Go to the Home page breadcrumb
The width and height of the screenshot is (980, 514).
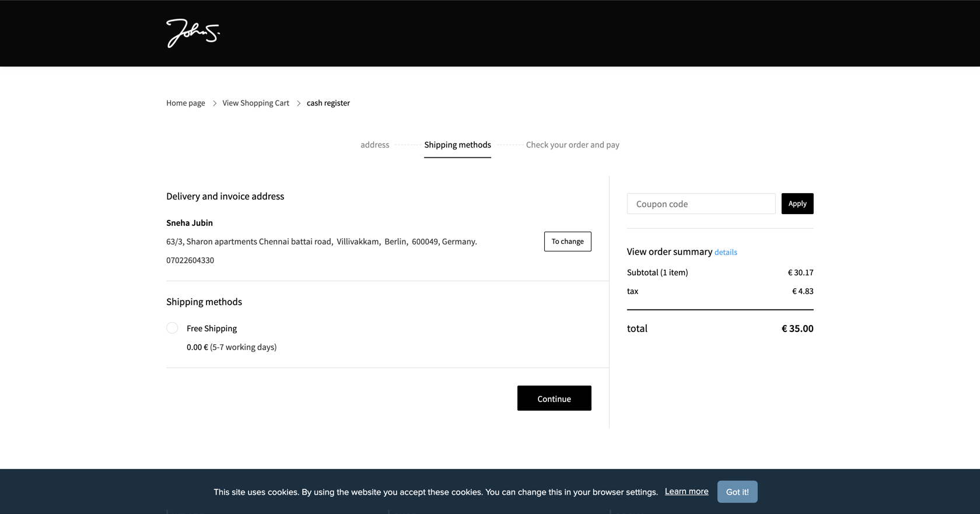pos(185,103)
